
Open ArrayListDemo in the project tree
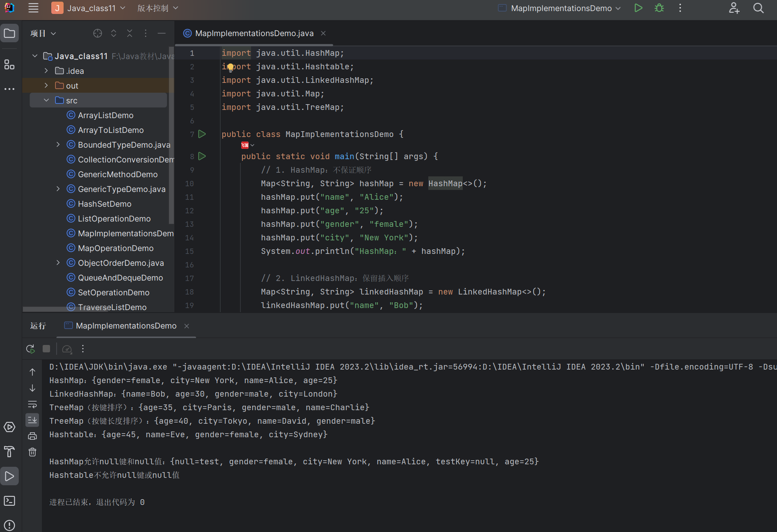(x=105, y=115)
